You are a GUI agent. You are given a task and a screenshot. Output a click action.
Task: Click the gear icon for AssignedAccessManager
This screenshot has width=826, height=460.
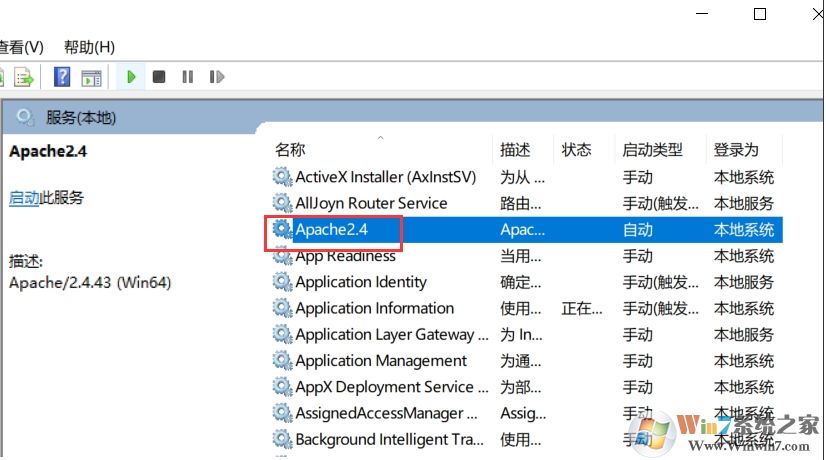[x=282, y=414]
